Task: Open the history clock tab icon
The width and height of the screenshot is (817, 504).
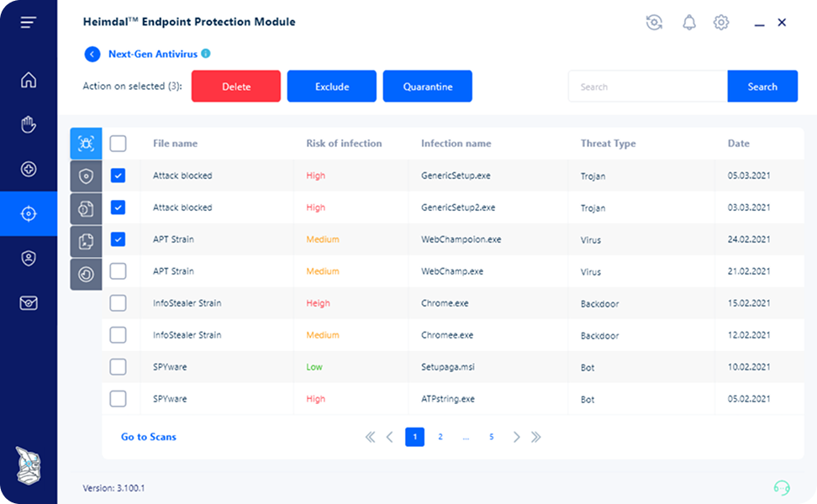Action: pos(86,274)
